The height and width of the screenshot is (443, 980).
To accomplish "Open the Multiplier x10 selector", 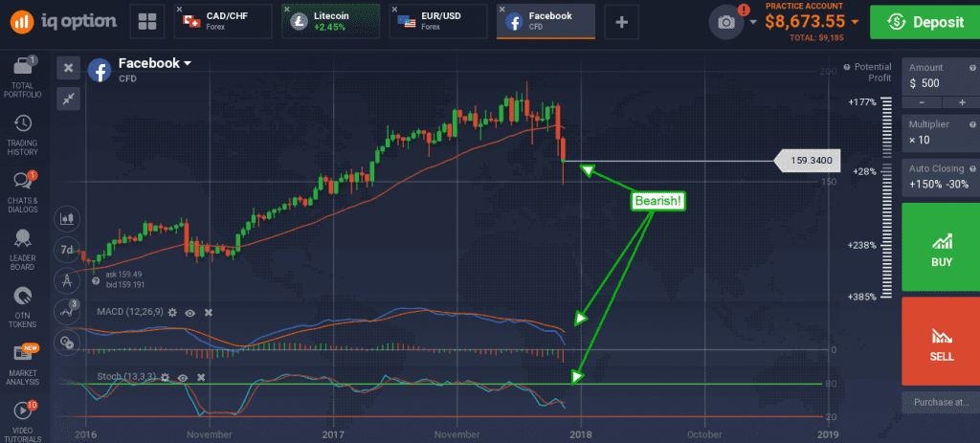I will [x=941, y=132].
